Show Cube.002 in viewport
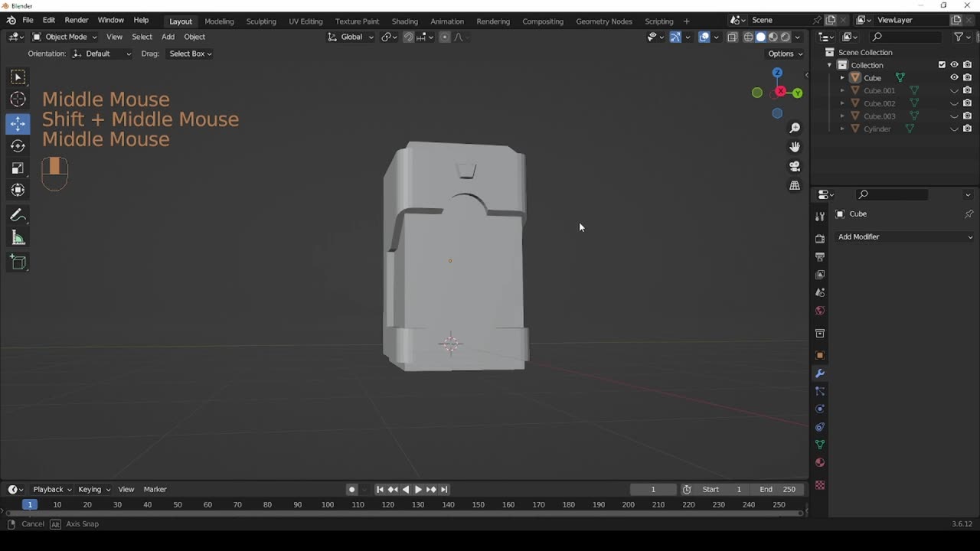980x551 pixels. point(954,103)
